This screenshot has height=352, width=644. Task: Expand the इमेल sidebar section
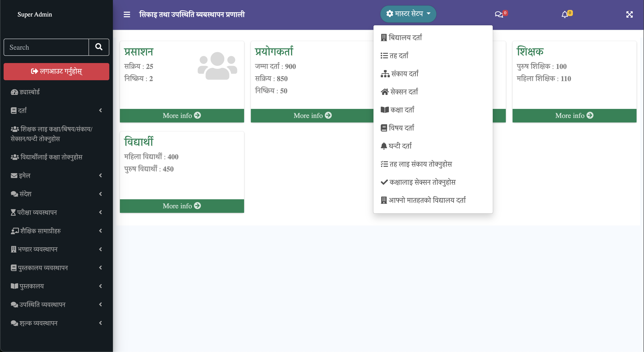(100, 176)
